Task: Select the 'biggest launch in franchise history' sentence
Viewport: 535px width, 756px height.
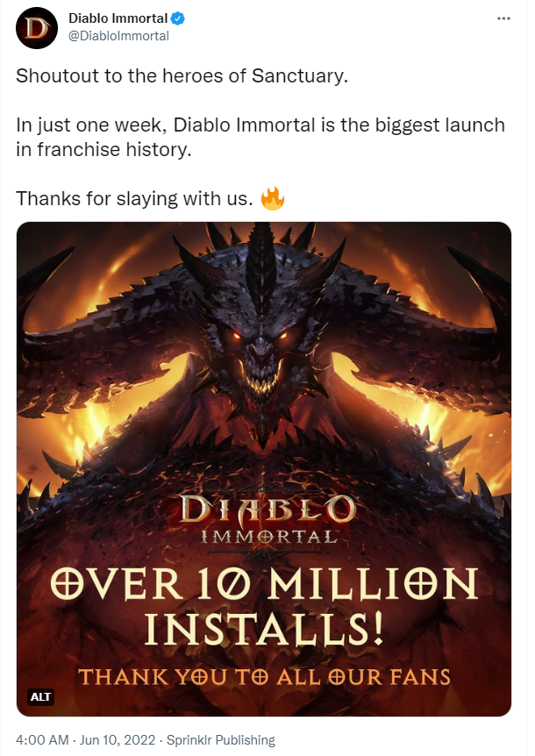Action: point(260,137)
